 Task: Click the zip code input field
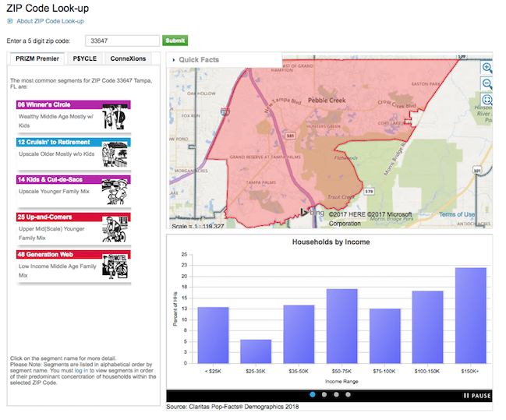[x=122, y=41]
